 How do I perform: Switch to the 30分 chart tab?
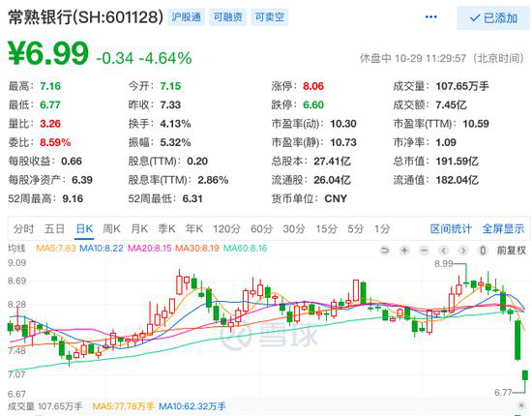294,228
